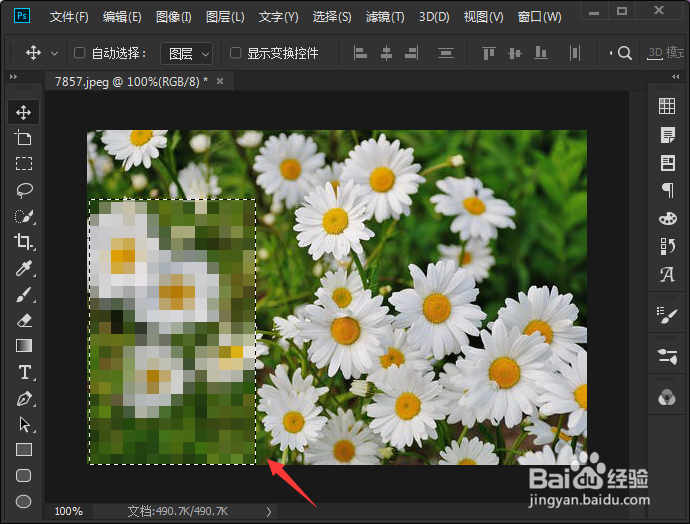This screenshot has height=524, width=690.
Task: Open the 窗口(W) menu
Action: pos(540,17)
